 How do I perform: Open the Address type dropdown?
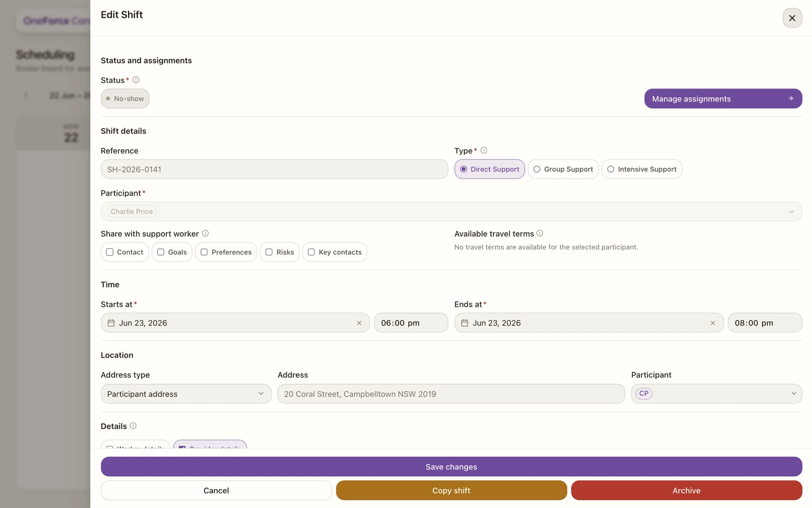point(186,394)
